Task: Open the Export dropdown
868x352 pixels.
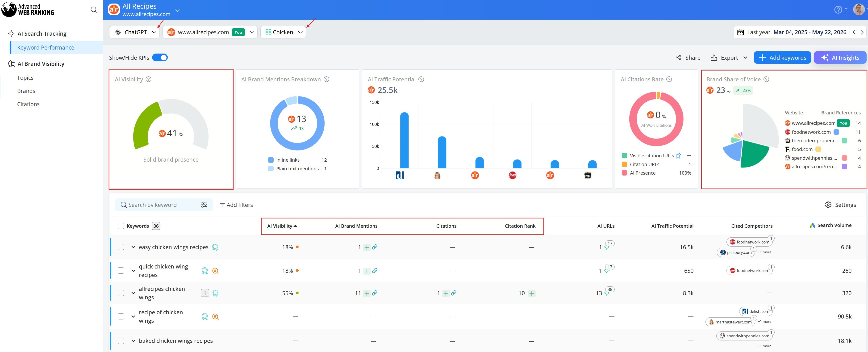Action: coord(729,58)
